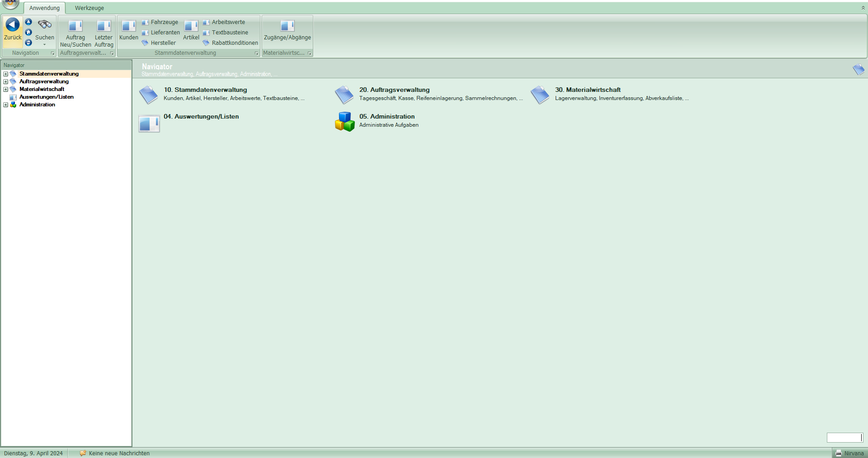
Task: Expand the Materialwirtschaft tree node
Action: pos(6,90)
